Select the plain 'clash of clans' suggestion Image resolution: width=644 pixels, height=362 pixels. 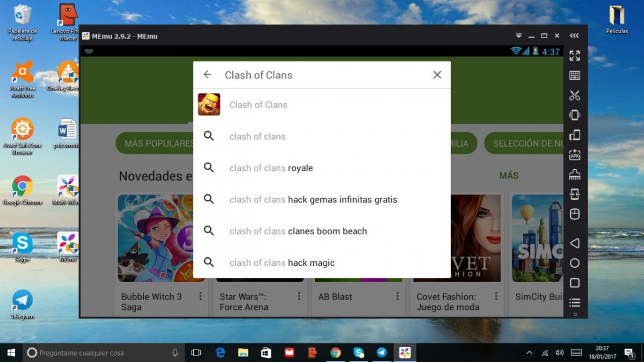click(x=322, y=136)
